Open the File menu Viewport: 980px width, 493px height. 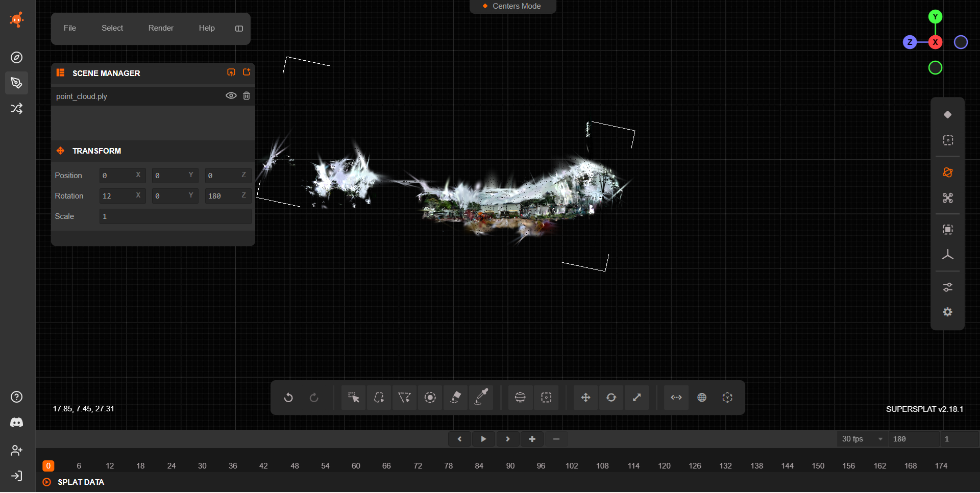(x=70, y=28)
